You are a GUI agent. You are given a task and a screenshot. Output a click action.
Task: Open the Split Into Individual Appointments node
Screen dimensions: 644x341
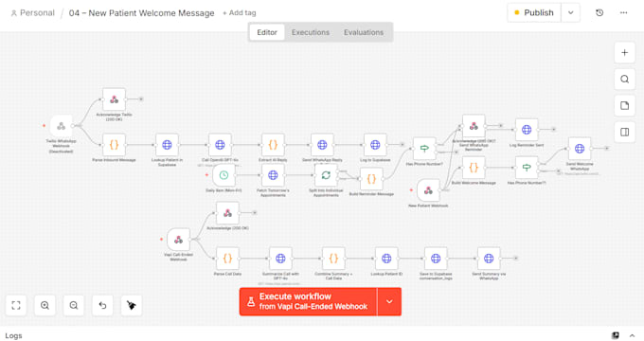pos(326,175)
